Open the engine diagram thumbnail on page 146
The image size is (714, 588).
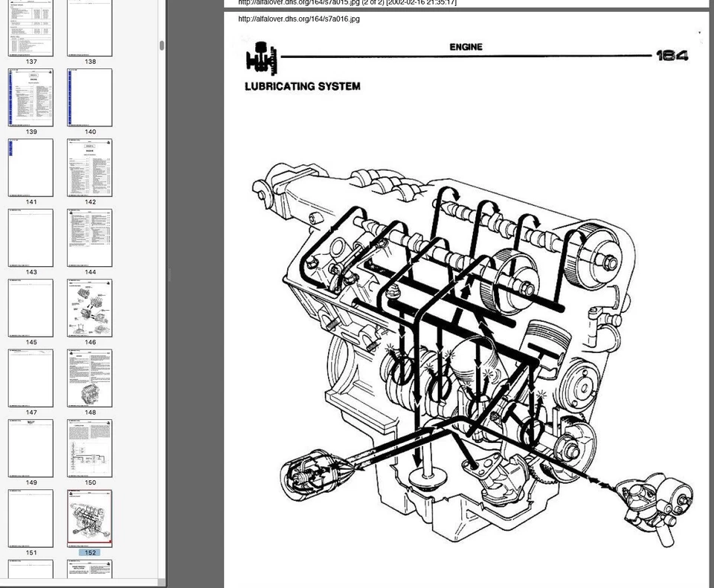click(x=89, y=308)
